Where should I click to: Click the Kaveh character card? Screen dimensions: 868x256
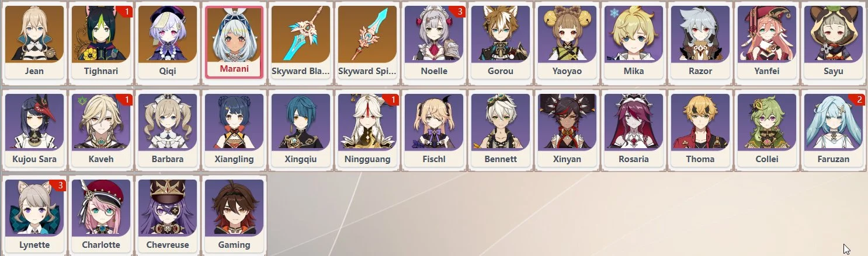pos(101,130)
